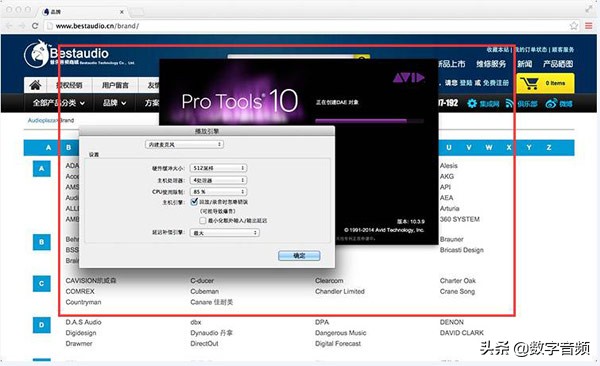Image resolution: width=600 pixels, height=366 pixels.
Task: Bookmark this page using the star icon
Action: [574, 26]
